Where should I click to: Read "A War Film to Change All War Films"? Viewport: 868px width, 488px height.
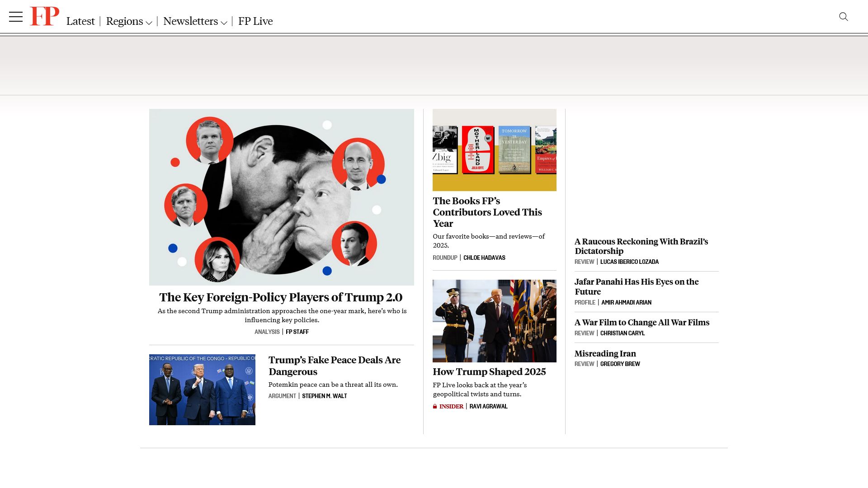[642, 323]
